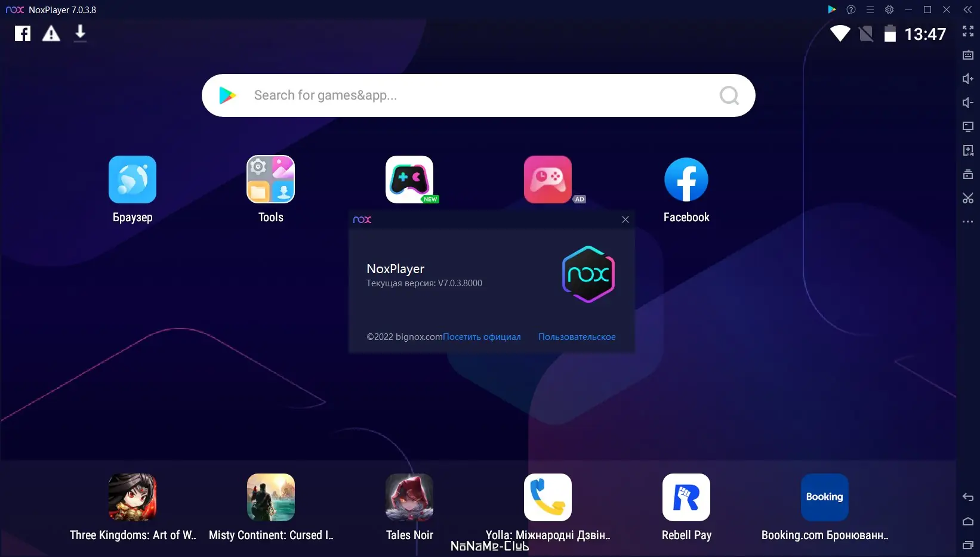This screenshot has width=980, height=557.
Task: Open the multi-instance manager icon
Action: tap(968, 174)
